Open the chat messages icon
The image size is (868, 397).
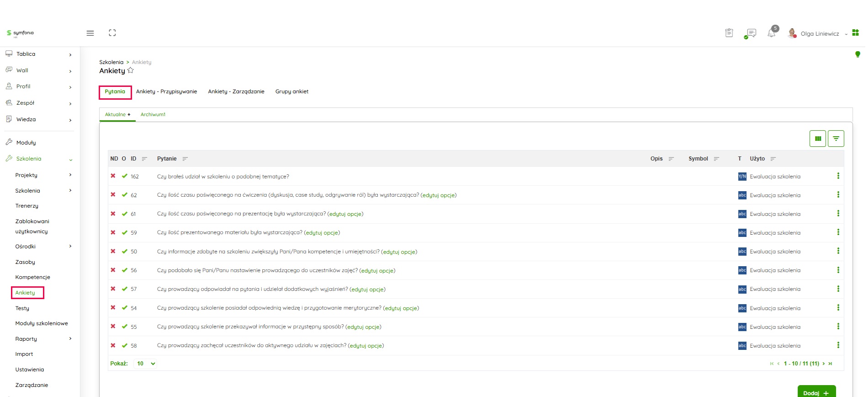point(750,33)
